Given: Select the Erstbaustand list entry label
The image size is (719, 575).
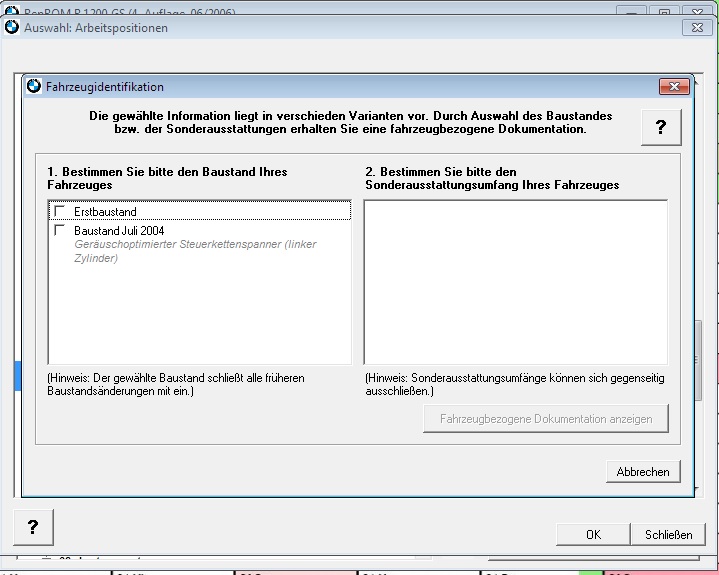Looking at the screenshot, I should [x=105, y=212].
